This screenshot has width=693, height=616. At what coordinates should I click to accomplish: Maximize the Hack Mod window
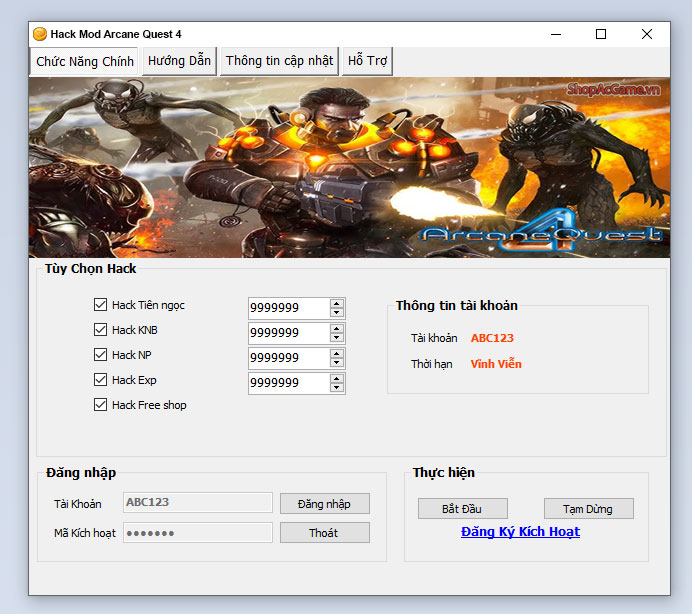click(601, 34)
